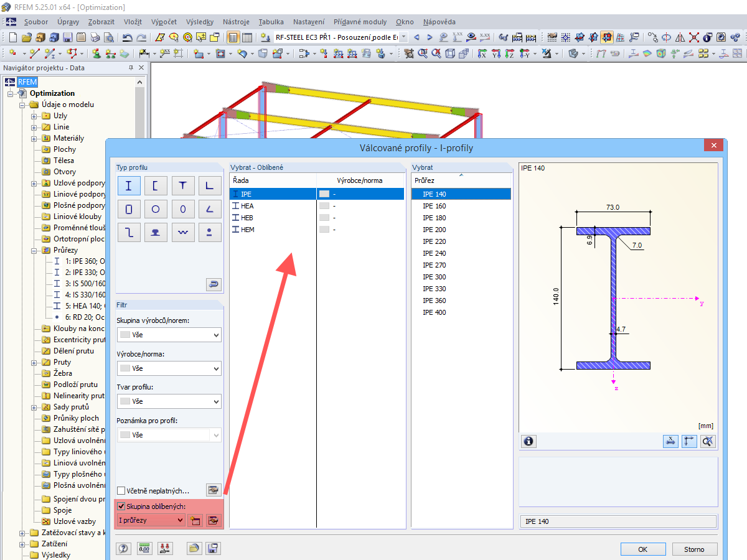Image resolution: width=747 pixels, height=560 pixels.
Task: Open the Nápověda menu
Action: pos(439,22)
